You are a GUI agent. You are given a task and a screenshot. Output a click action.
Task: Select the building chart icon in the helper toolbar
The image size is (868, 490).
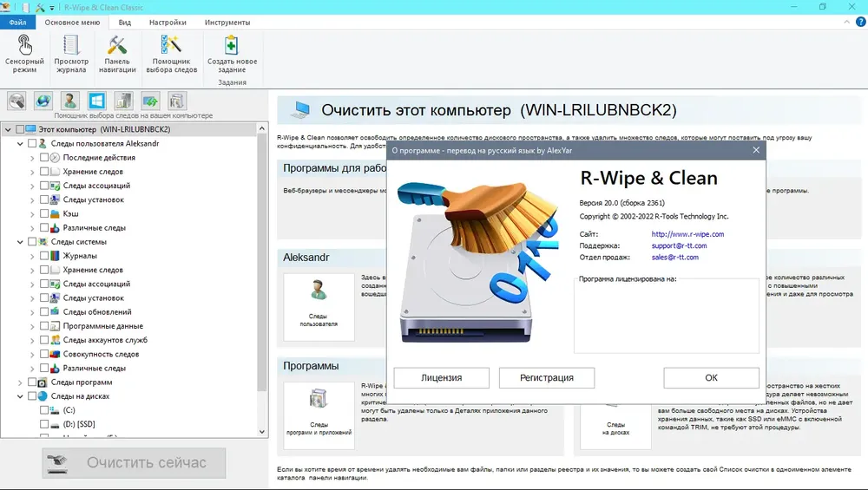click(x=123, y=101)
